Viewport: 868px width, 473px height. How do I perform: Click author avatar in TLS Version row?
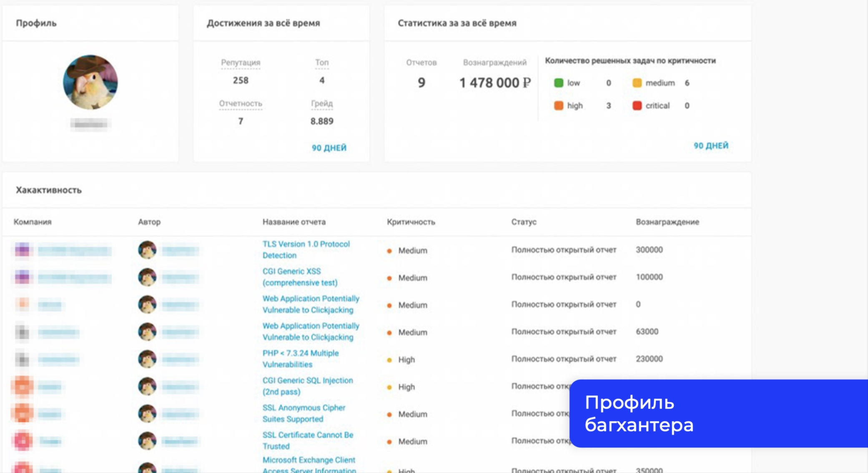click(x=147, y=250)
